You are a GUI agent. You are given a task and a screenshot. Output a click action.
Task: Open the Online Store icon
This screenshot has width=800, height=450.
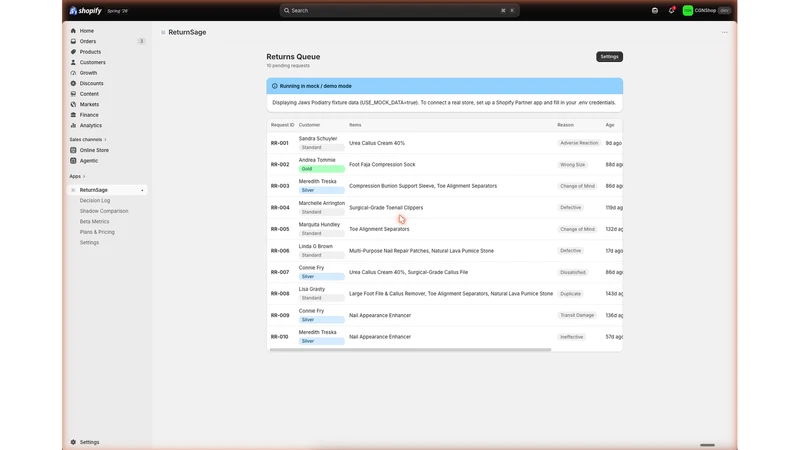73,150
